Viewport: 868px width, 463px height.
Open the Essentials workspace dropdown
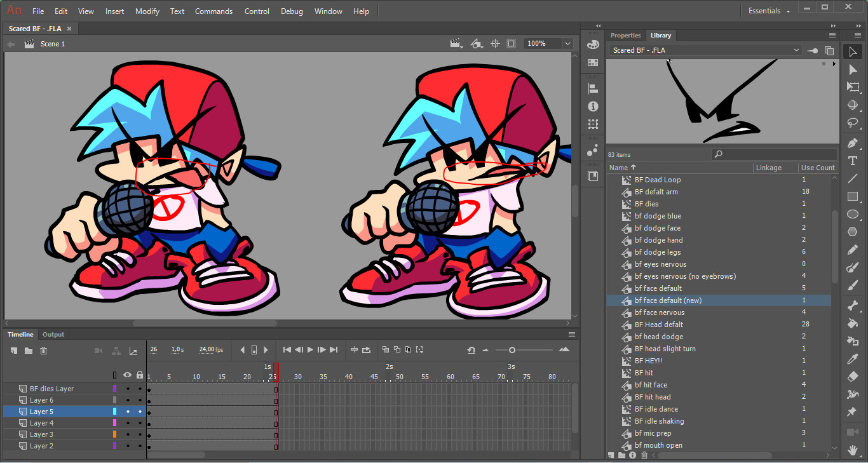(770, 11)
